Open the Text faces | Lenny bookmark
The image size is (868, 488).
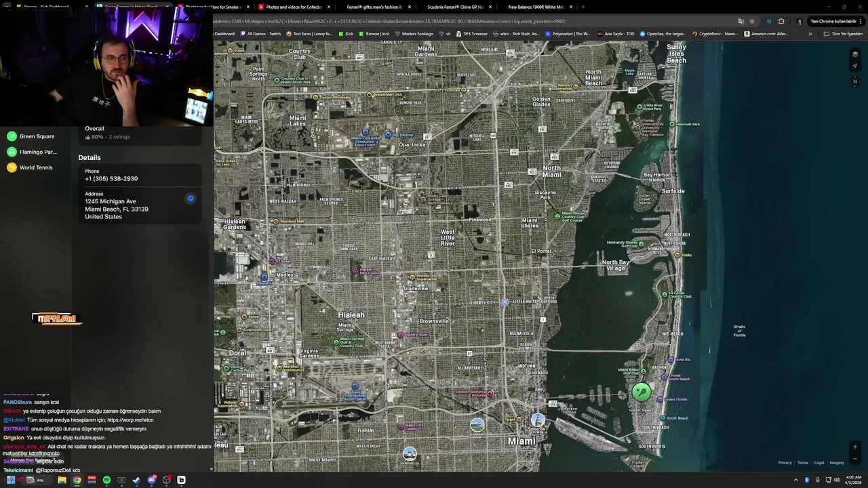[x=309, y=34]
